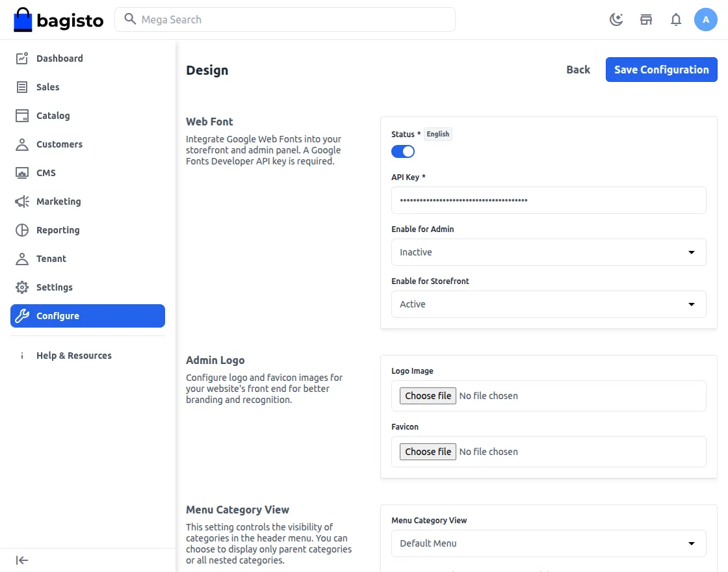Screen dimensions: 728x572
Task: Click the API Key input field
Action: tap(549, 200)
